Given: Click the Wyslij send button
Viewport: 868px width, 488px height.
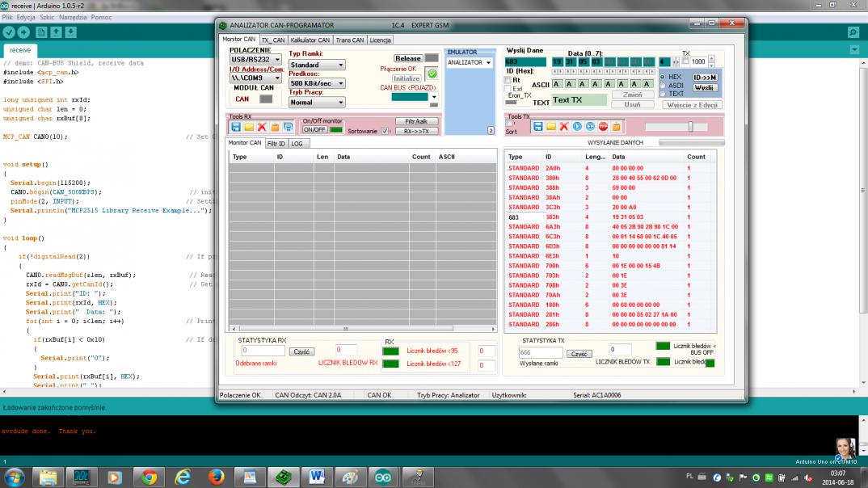Looking at the screenshot, I should pos(705,87).
